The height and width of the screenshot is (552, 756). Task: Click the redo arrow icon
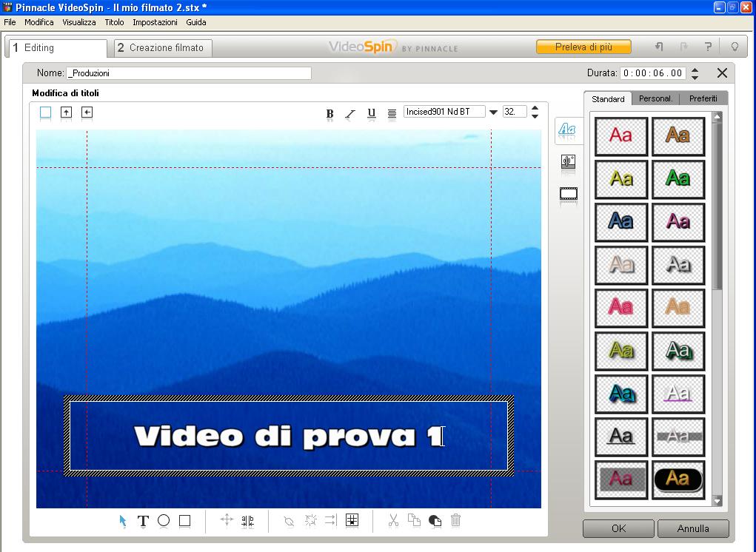683,46
